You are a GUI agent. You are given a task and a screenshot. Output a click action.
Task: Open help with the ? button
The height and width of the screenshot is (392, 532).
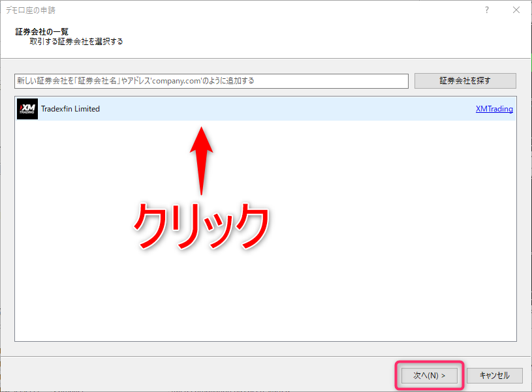point(487,10)
